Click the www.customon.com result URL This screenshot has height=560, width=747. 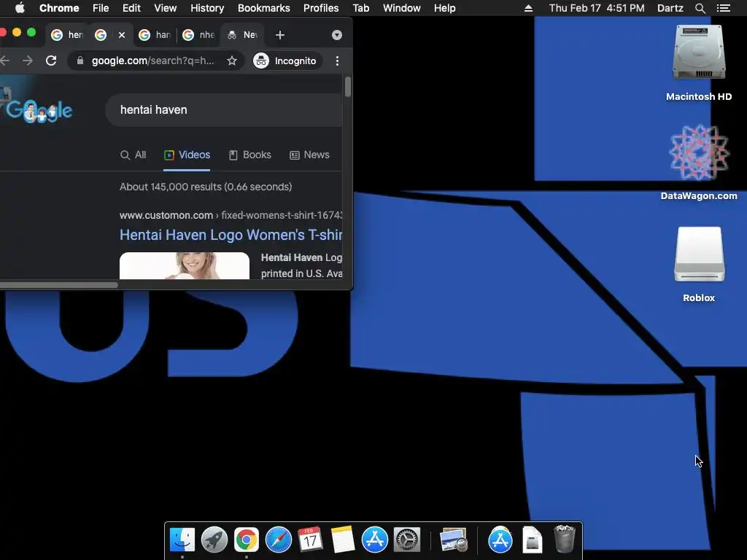point(166,215)
